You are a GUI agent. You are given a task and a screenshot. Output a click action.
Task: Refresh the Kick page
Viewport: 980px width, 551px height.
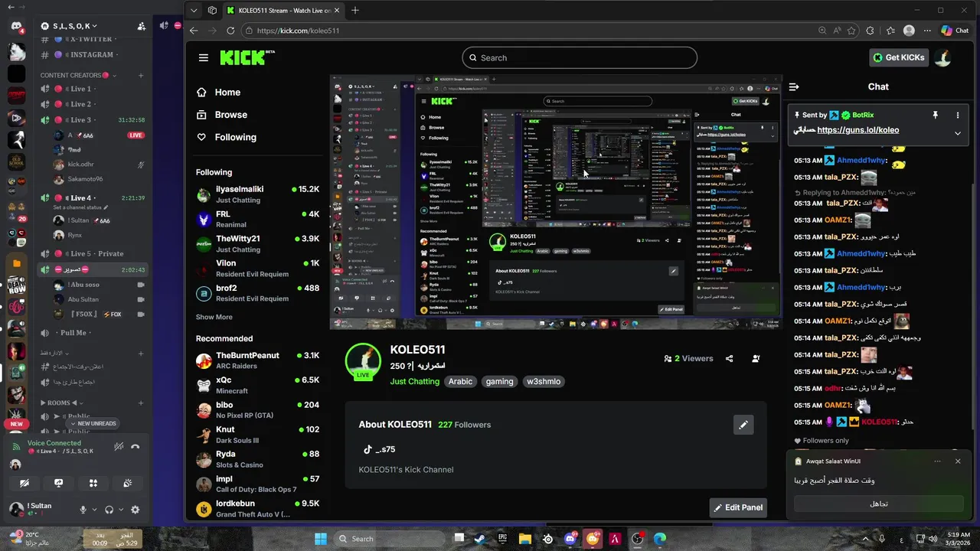point(231,31)
